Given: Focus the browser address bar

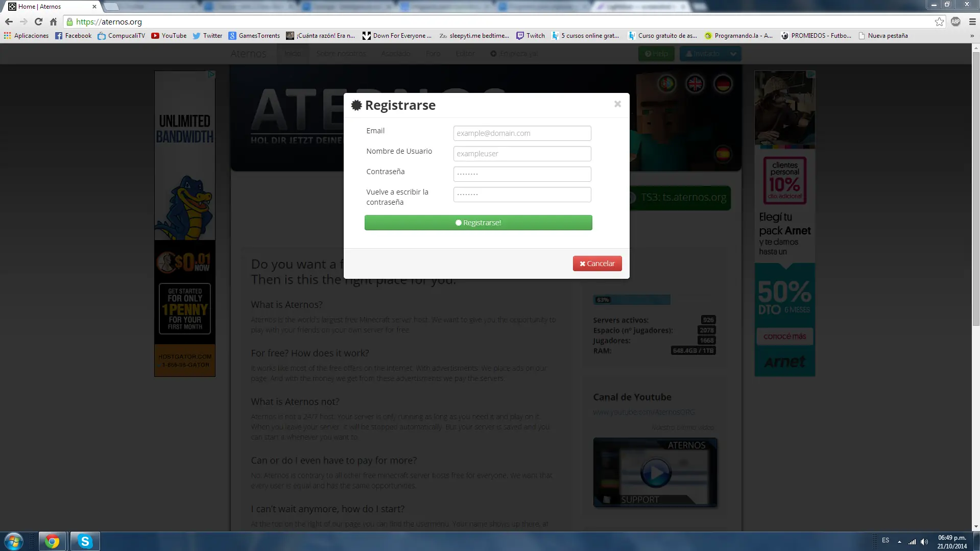Looking at the screenshot, I should [500, 22].
